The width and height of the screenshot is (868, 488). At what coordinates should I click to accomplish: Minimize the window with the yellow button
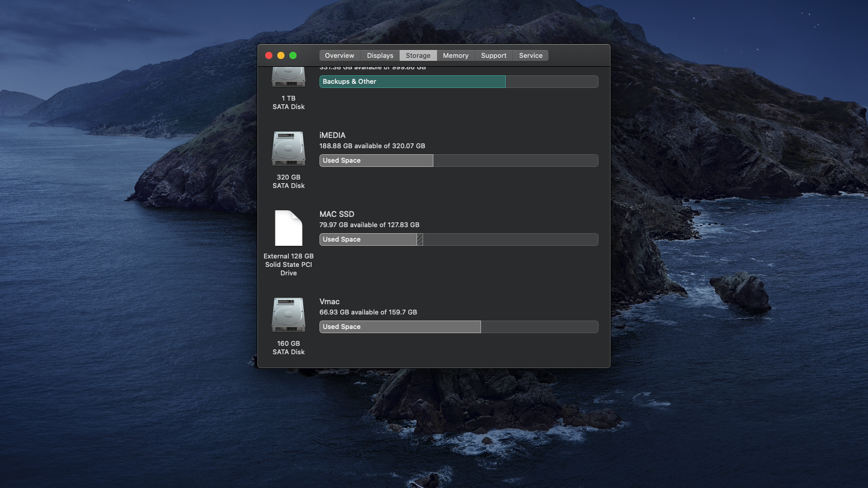click(x=281, y=55)
